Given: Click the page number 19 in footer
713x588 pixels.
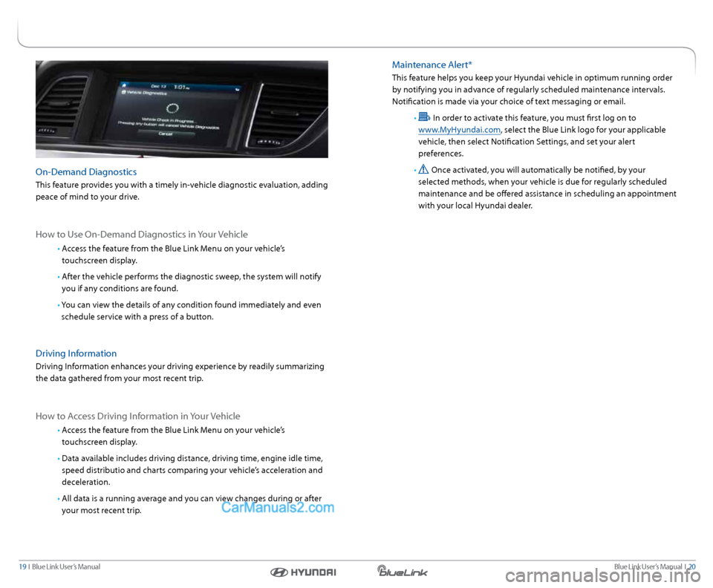Looking at the screenshot, I should point(22,566).
